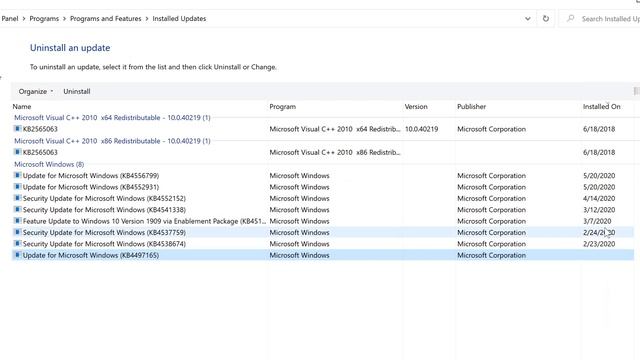640x360 pixels.
Task: Click Microsoft Corporation publisher of KB4497165 row
Action: (x=491, y=255)
